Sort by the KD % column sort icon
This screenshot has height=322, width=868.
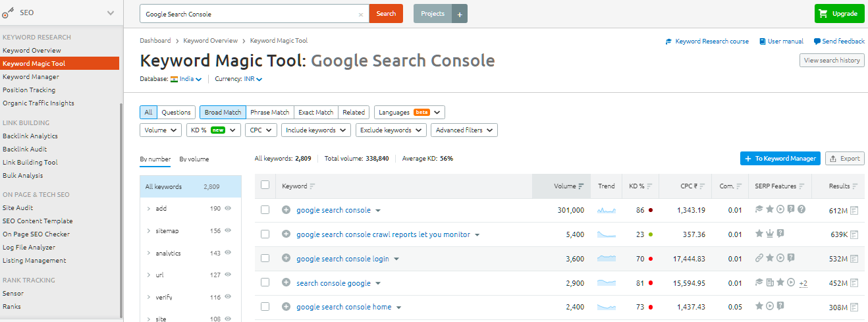[650, 186]
